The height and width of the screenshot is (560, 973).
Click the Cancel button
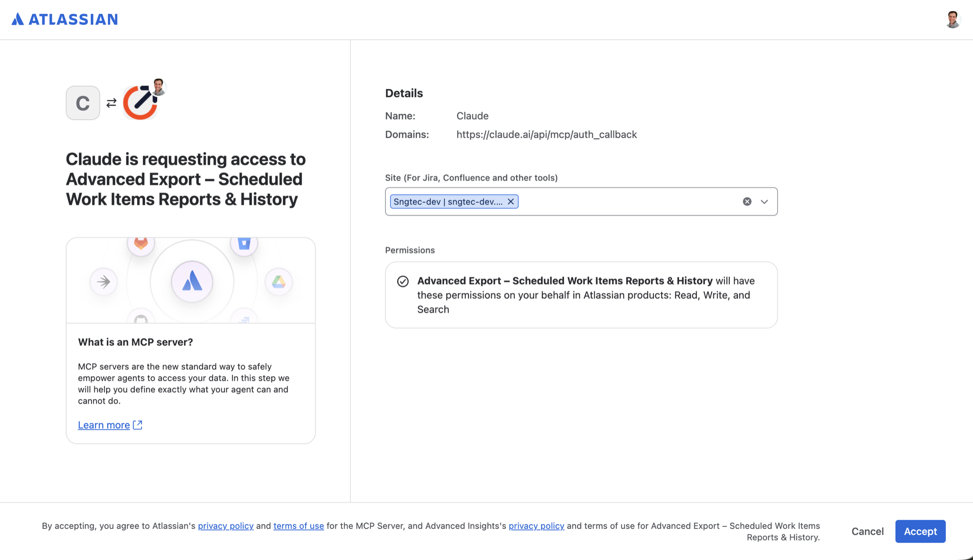[x=867, y=531]
